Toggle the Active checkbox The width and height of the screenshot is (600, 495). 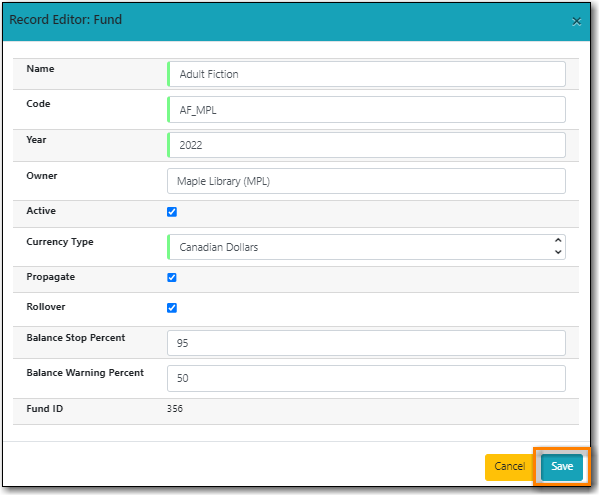[x=172, y=212]
